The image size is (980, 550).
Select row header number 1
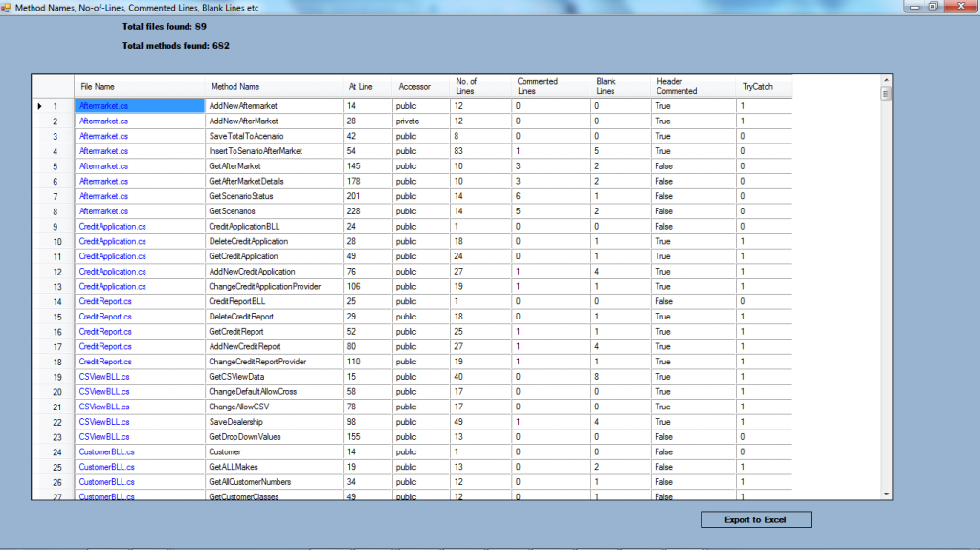54,106
